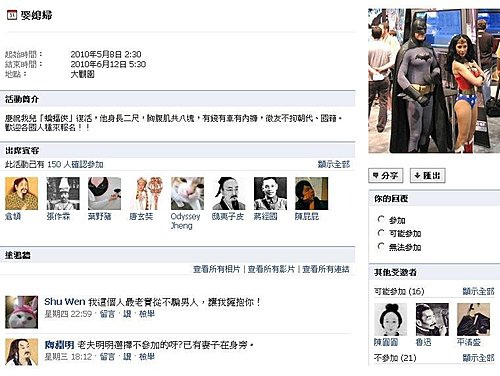Show all confirmed guests via 顯示全部 link
Viewport: 500px width, 376px height.
[334, 164]
